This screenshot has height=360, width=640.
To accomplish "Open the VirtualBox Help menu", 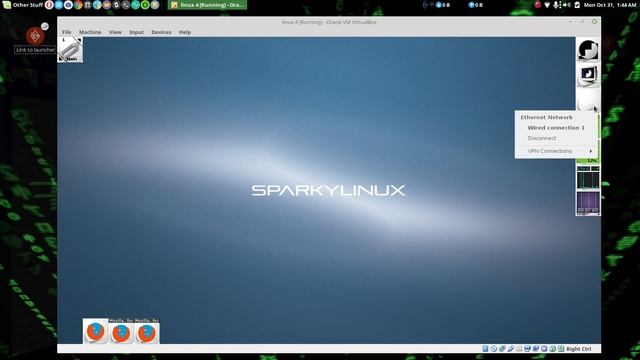I will click(184, 32).
